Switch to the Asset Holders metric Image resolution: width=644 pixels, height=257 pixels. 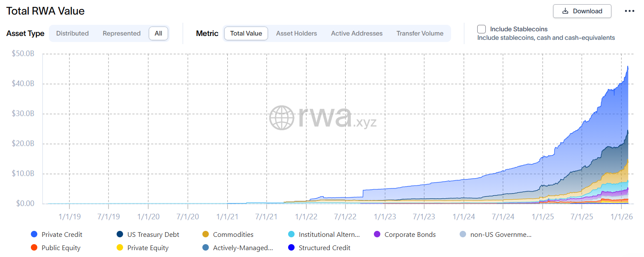coord(296,33)
